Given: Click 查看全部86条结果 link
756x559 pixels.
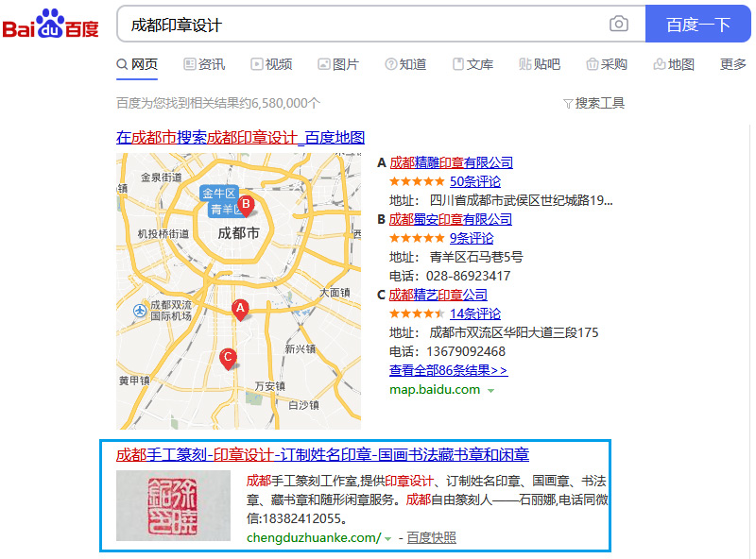Looking at the screenshot, I should 448,370.
